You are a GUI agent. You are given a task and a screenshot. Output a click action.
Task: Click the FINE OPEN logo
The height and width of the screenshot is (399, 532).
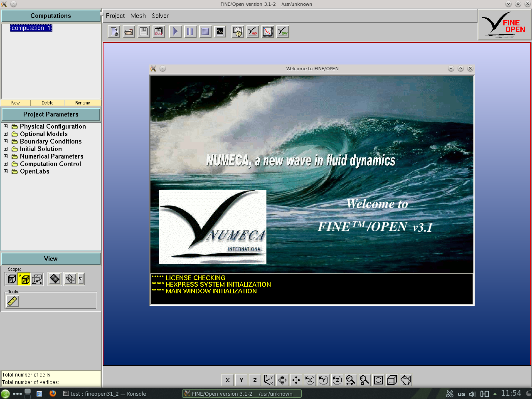pos(505,25)
